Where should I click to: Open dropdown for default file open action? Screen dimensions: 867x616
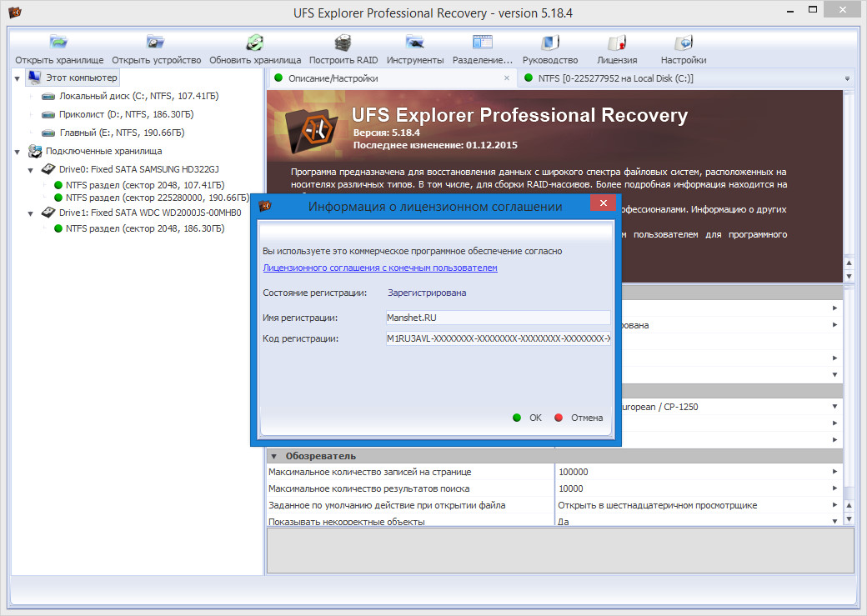point(835,505)
